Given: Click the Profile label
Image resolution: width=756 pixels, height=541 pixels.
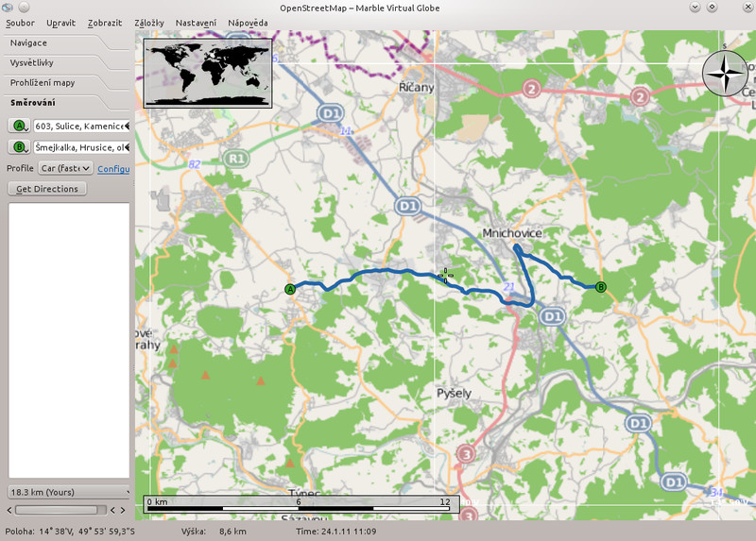Looking at the screenshot, I should click(20, 168).
